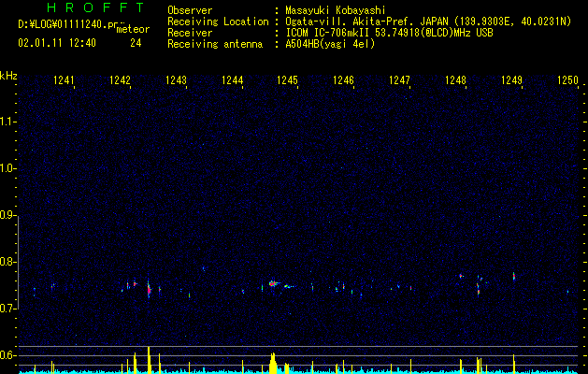Click the wide yellow intensity peak just before 1245
Screen dimensions: 588x374
pyautogui.click(x=273, y=363)
